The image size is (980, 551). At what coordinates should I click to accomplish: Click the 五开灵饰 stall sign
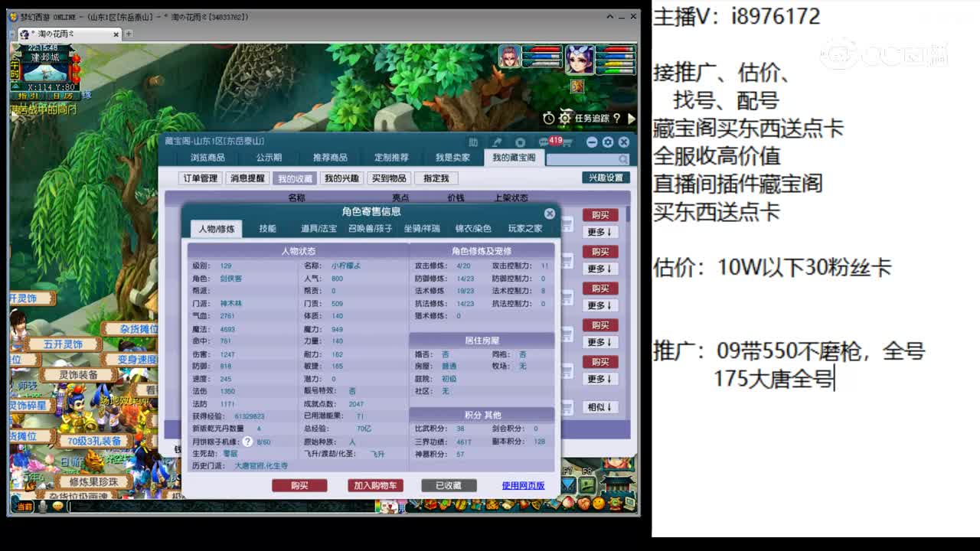click(64, 344)
